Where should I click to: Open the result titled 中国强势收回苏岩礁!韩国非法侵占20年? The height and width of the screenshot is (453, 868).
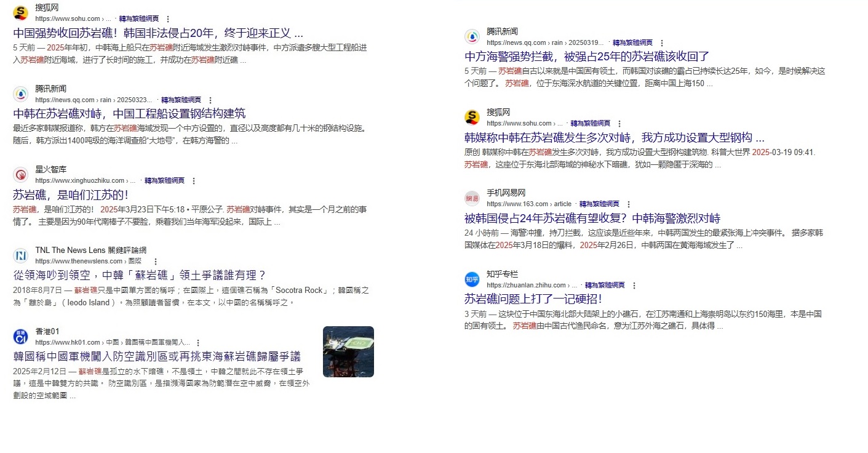pos(158,33)
